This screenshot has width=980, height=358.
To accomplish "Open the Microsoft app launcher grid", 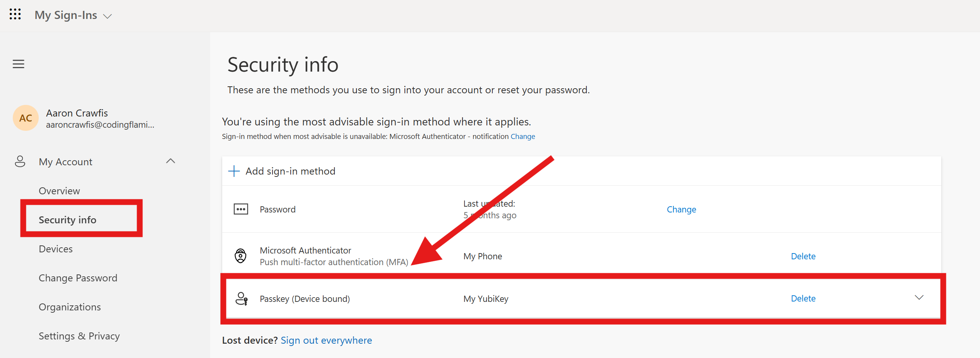I will [15, 14].
